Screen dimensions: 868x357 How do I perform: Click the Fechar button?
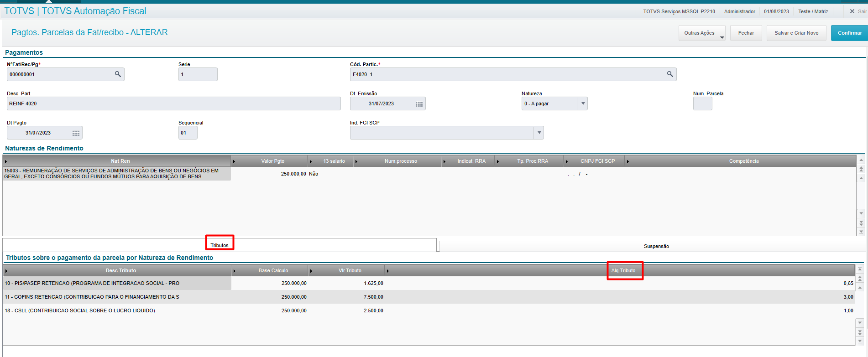746,33
